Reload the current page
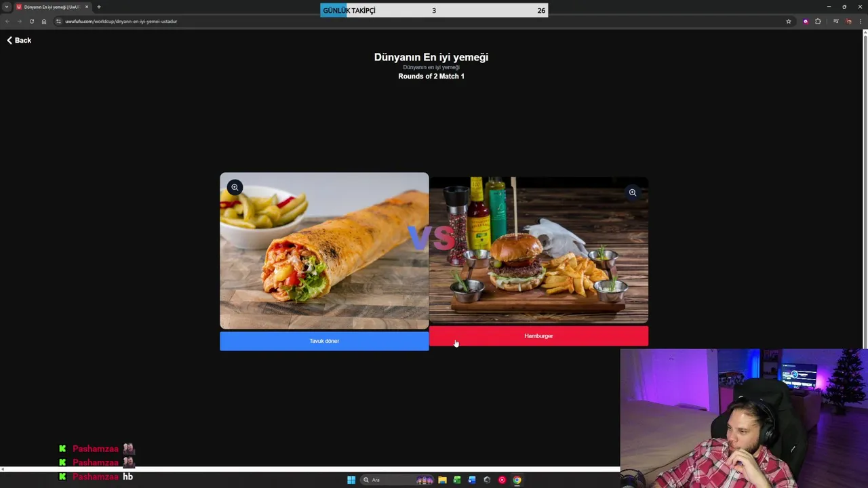The height and width of the screenshot is (488, 868). click(x=31, y=21)
